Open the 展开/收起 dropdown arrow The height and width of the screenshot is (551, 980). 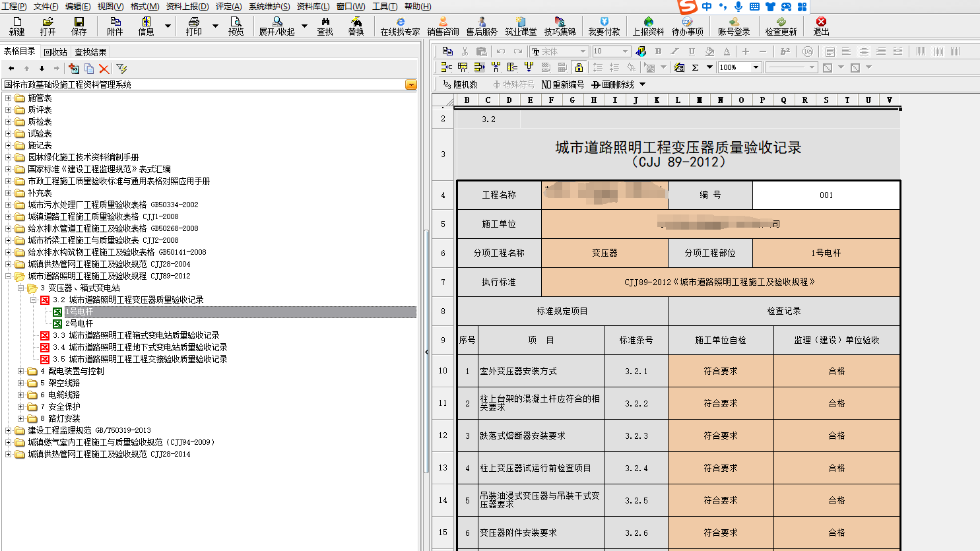[304, 26]
